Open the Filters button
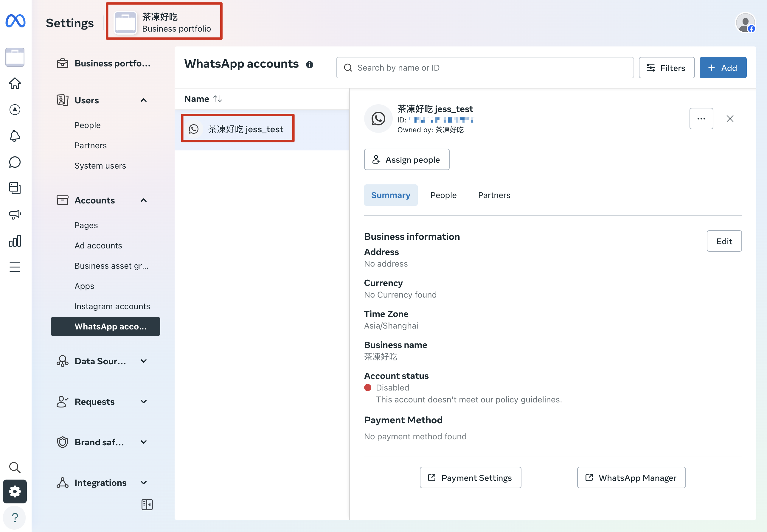This screenshot has height=532, width=767. click(x=666, y=68)
